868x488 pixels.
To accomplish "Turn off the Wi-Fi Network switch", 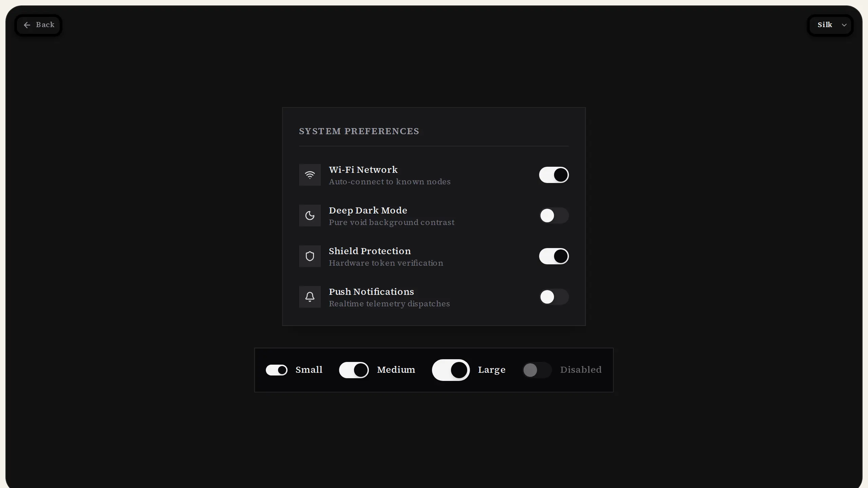I will tap(554, 175).
